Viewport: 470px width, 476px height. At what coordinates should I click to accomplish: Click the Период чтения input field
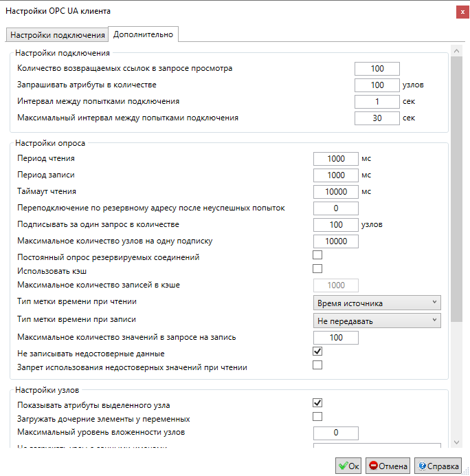point(336,159)
